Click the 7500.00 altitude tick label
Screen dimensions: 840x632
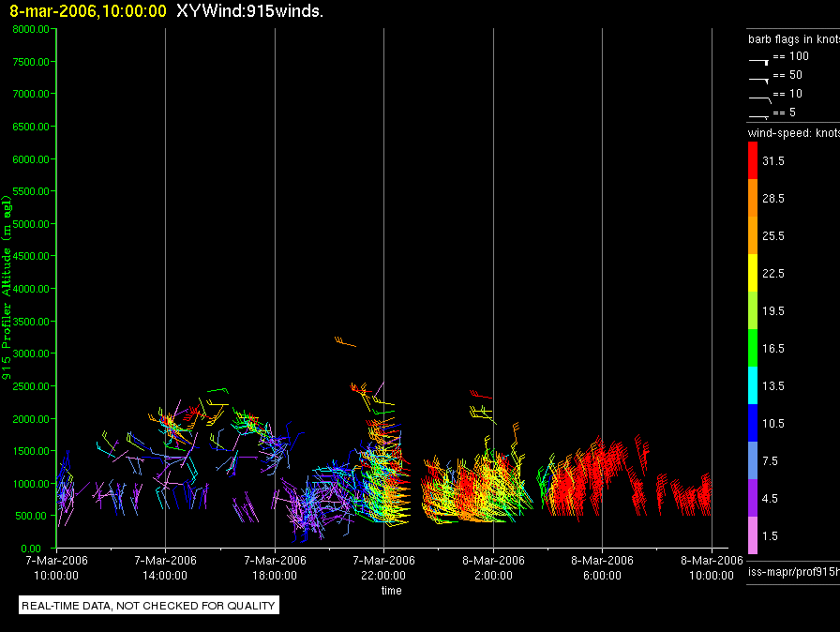click(31, 62)
